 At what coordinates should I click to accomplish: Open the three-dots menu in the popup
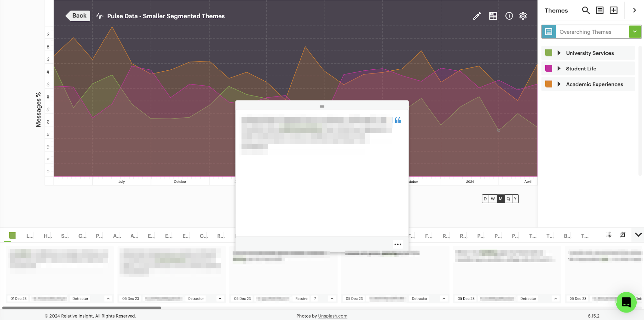(x=398, y=244)
